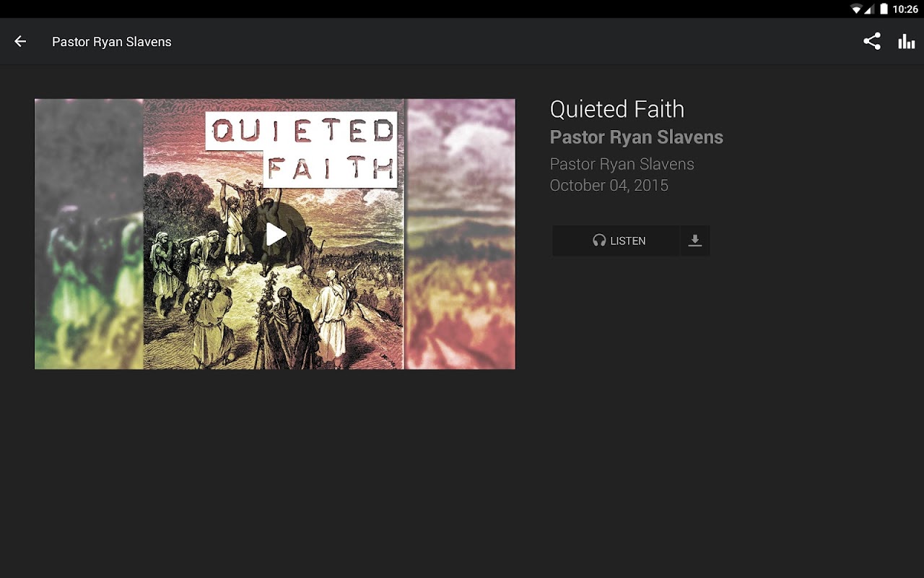Tap the headphones icon beside LISTEN

(x=599, y=241)
